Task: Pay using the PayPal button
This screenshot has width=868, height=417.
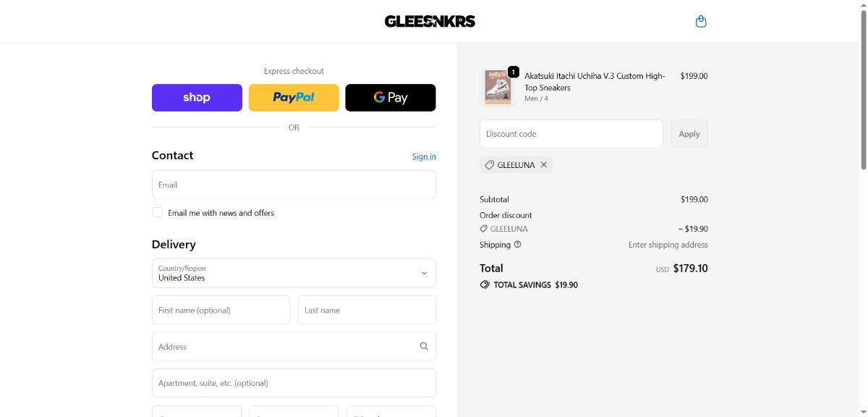Action: pyautogui.click(x=294, y=98)
